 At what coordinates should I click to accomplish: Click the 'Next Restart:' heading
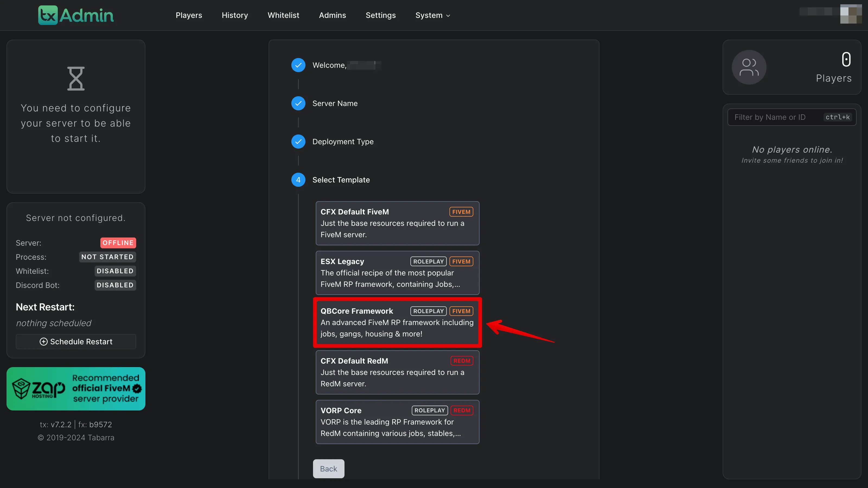[x=45, y=307]
